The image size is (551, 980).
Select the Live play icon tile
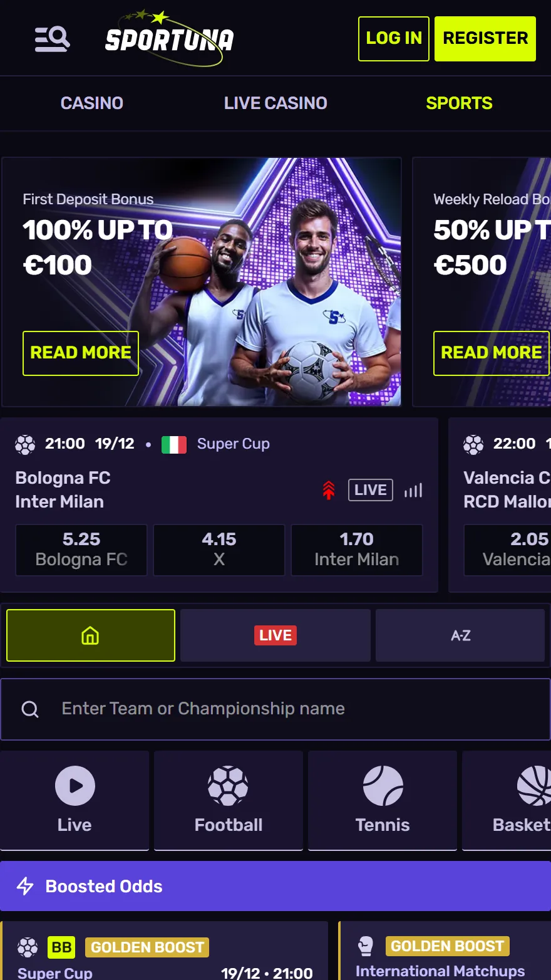75,800
